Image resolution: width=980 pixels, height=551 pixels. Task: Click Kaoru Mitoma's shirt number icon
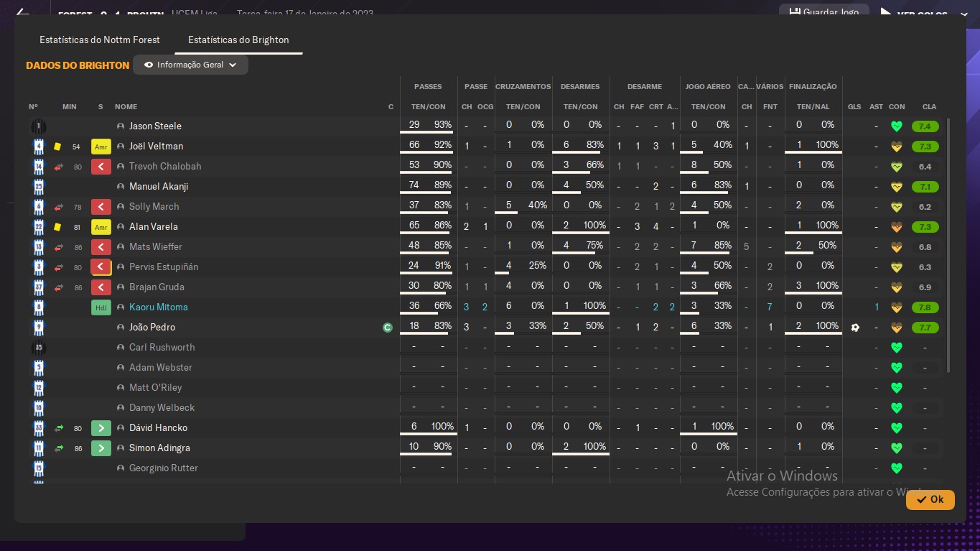coord(39,307)
